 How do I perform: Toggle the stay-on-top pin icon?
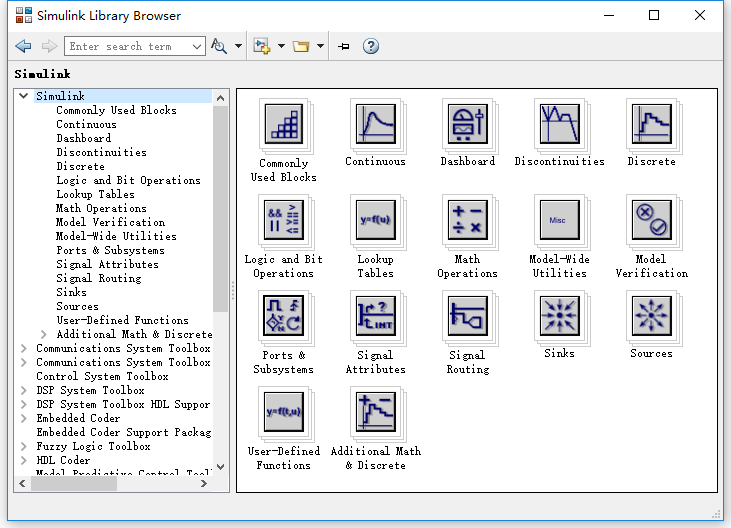pyautogui.click(x=344, y=46)
